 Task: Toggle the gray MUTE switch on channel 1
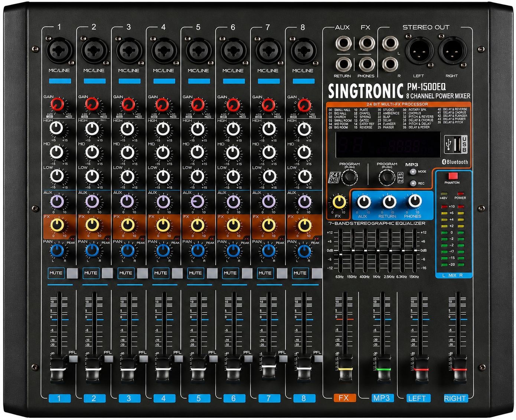pos(72,273)
